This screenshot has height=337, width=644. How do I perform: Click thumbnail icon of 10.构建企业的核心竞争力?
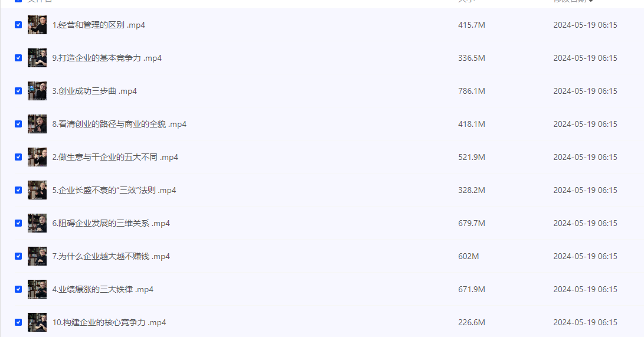pos(37,322)
